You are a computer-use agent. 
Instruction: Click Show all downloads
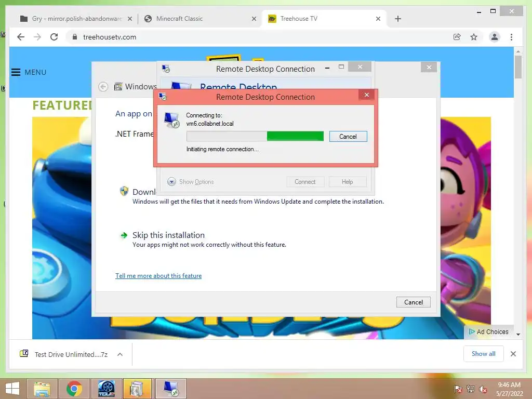(484, 354)
